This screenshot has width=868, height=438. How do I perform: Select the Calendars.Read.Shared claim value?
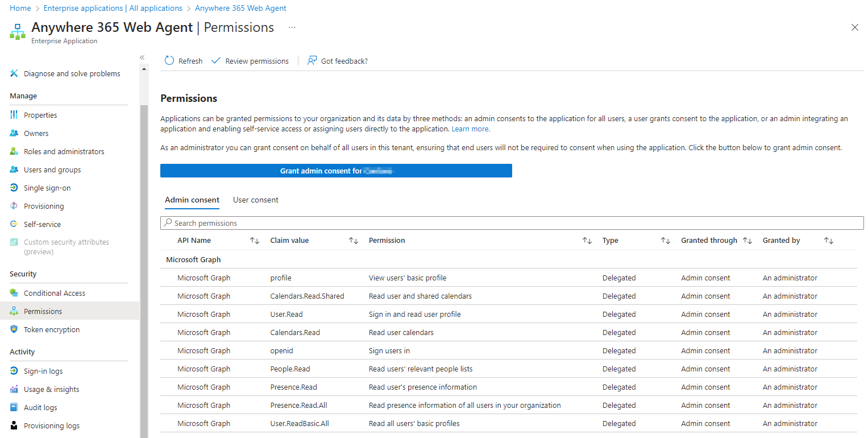(307, 296)
